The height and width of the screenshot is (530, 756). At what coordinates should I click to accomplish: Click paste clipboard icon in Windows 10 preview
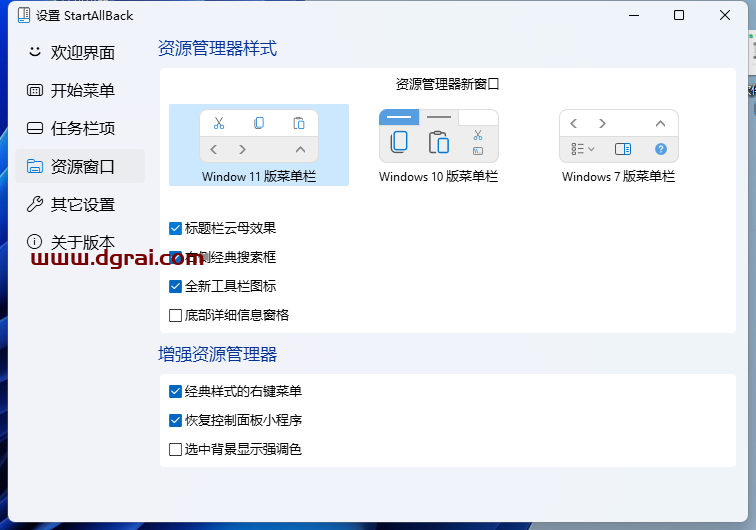click(439, 142)
